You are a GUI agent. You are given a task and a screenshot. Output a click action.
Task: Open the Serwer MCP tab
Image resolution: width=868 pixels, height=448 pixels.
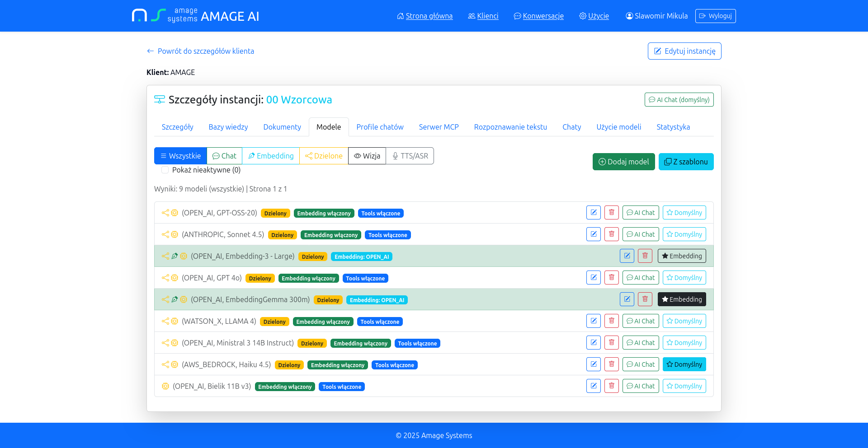439,127
